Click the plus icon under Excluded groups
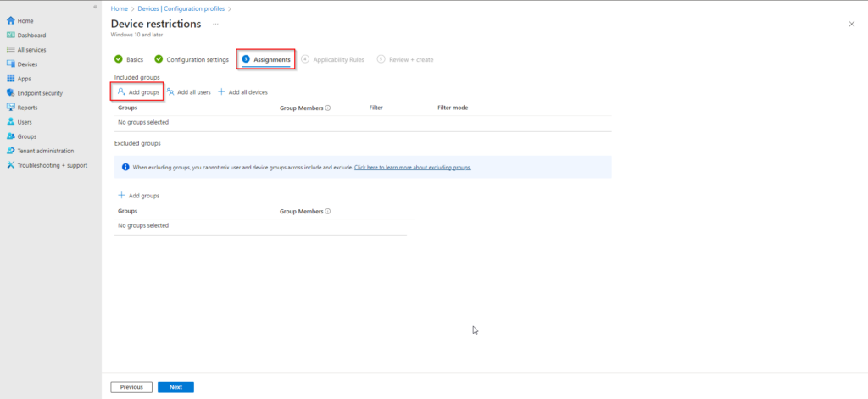The height and width of the screenshot is (399, 868). [x=122, y=196]
